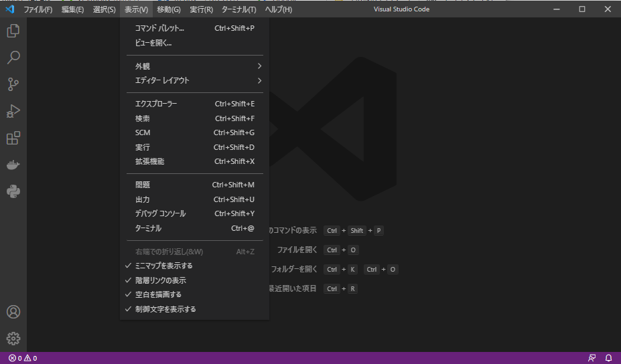
Task: Choose 検索 from the view menu
Action: (x=194, y=118)
